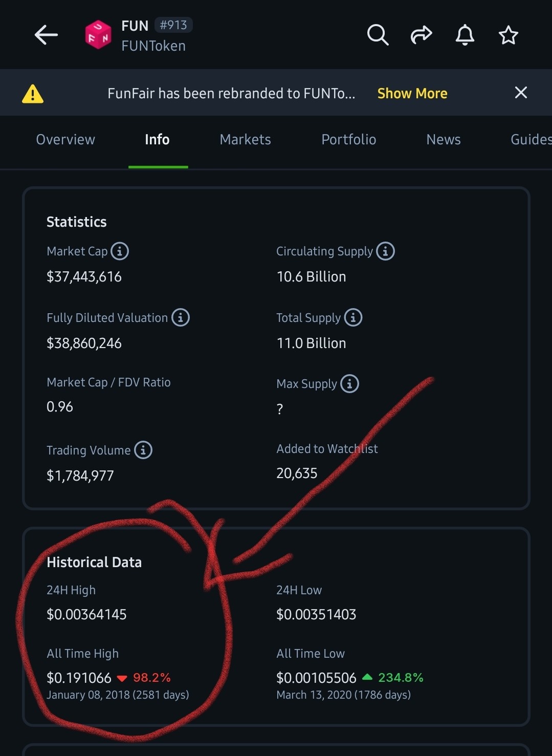
Task: Open the Markets tab
Action: click(245, 140)
